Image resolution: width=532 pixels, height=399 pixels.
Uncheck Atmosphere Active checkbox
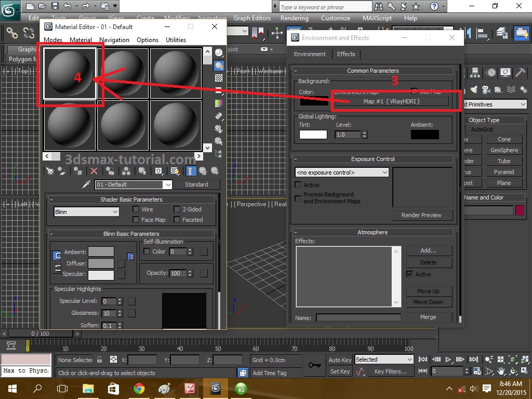click(x=409, y=274)
